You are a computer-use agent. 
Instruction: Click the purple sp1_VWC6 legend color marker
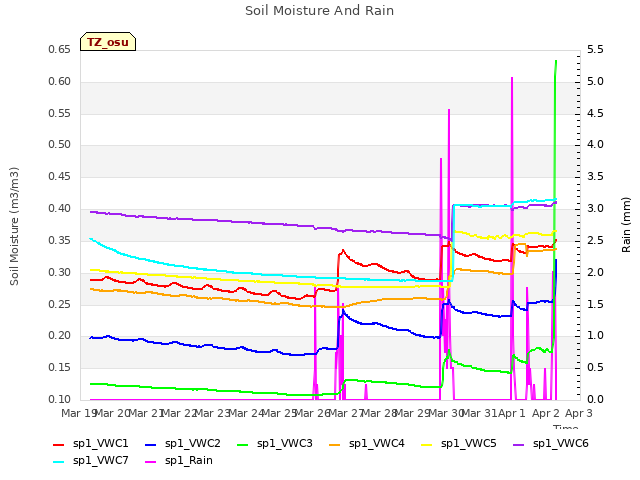519,445
